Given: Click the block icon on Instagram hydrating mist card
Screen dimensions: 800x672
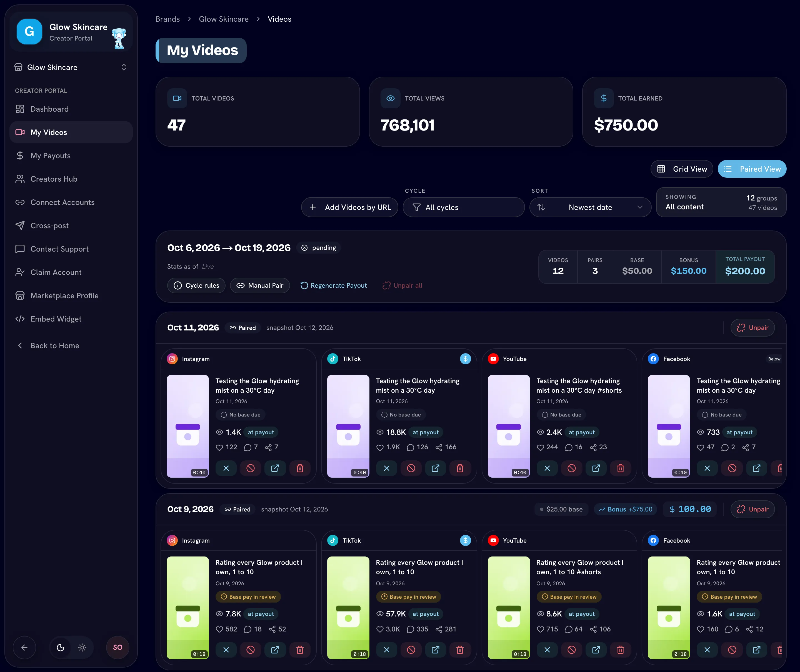Looking at the screenshot, I should pyautogui.click(x=250, y=468).
